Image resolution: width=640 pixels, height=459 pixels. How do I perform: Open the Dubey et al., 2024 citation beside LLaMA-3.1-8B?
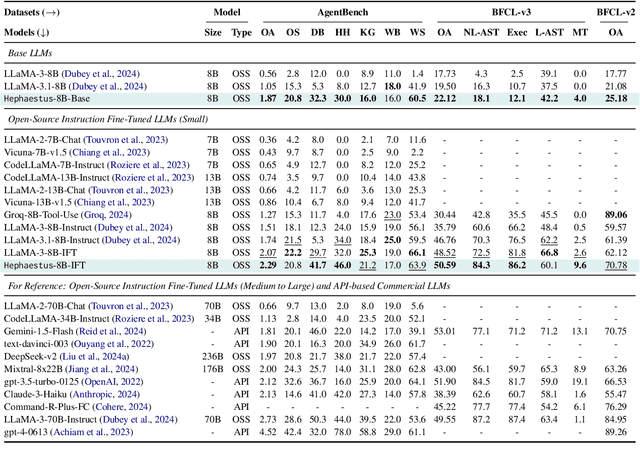coord(108,86)
